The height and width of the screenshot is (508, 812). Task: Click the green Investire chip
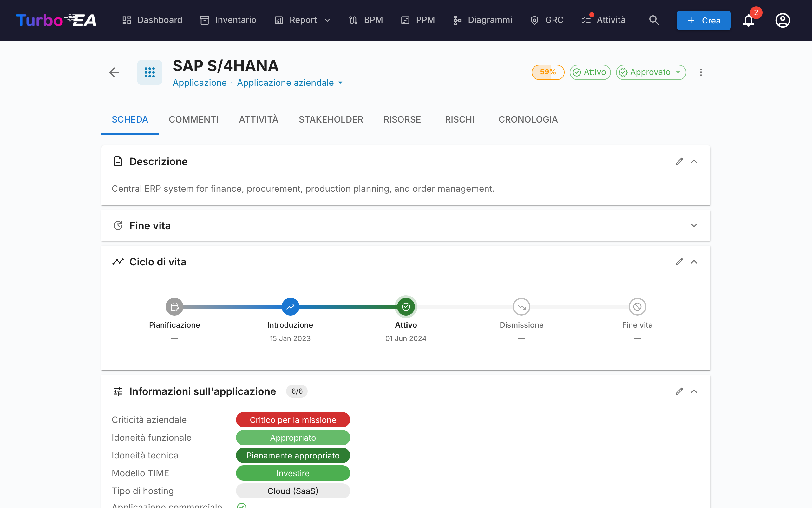[x=293, y=473]
